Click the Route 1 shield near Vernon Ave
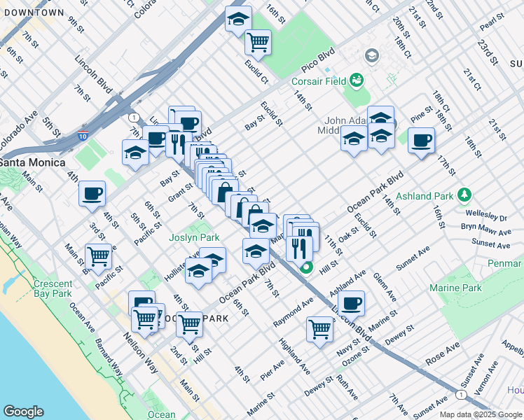 pos(461,395)
